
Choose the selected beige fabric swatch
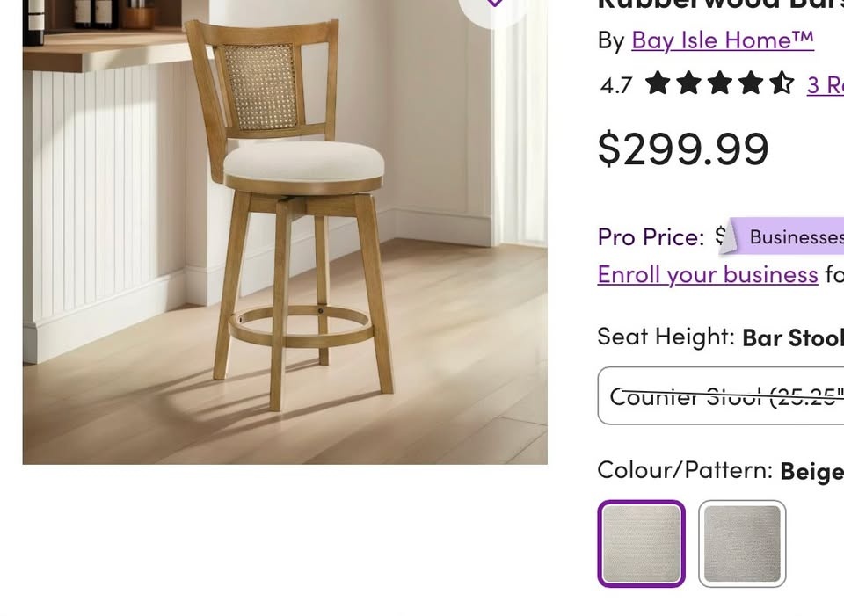641,543
